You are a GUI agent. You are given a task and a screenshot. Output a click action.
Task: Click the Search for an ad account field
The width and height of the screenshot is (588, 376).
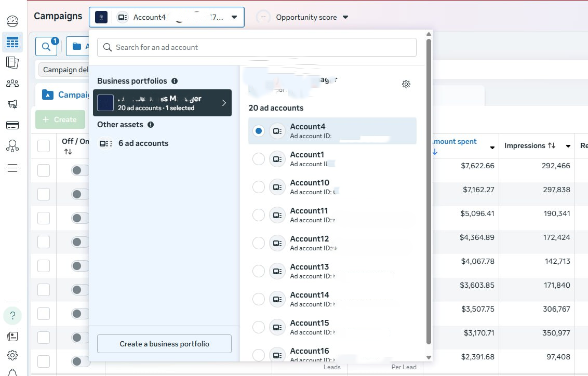click(257, 47)
